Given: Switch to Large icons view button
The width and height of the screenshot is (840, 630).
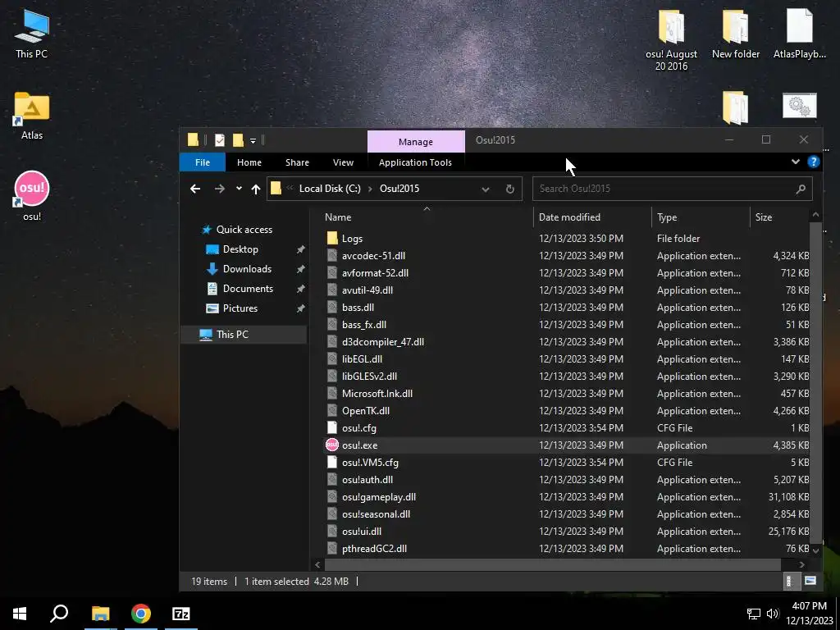Looking at the screenshot, I should 810,582.
